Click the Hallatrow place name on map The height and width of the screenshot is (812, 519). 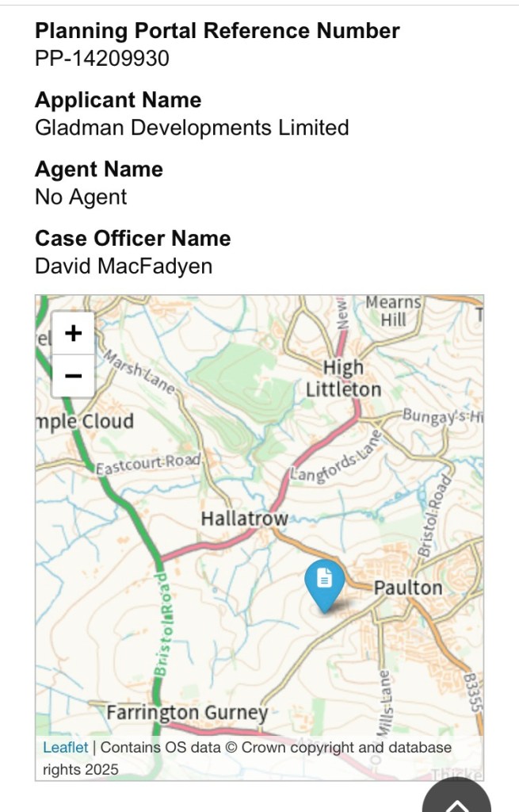tap(243, 519)
